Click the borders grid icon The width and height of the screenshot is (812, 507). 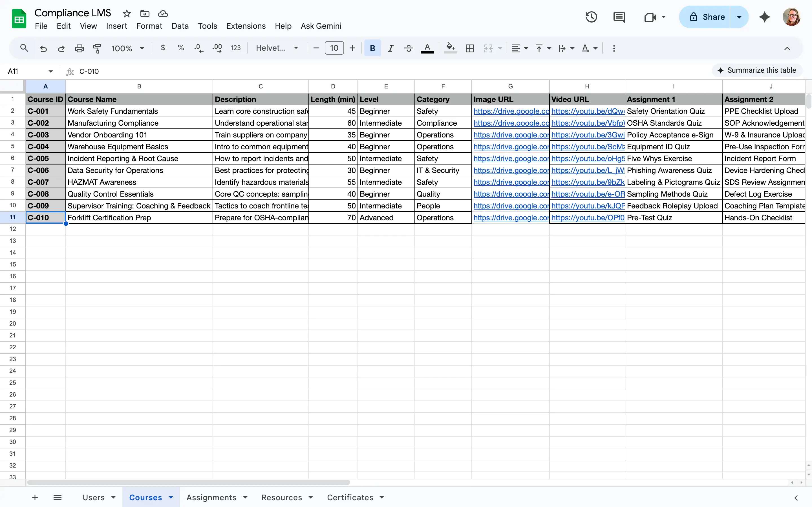click(x=469, y=48)
